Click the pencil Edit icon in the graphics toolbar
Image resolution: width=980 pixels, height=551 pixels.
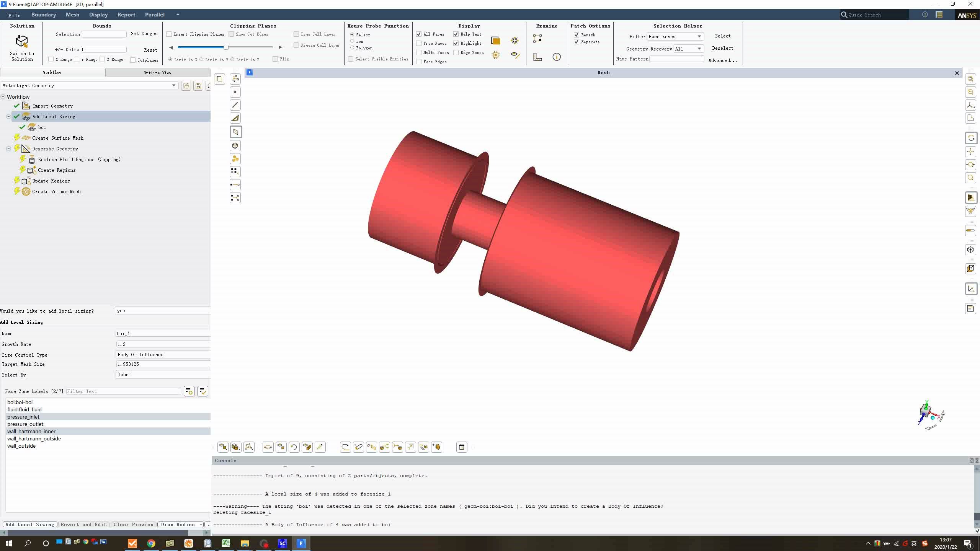[x=320, y=447]
